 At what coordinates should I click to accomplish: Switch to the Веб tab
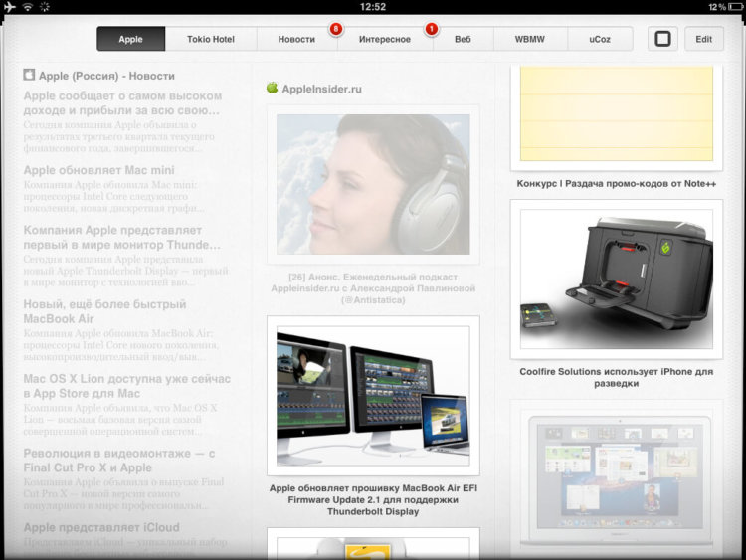click(463, 39)
